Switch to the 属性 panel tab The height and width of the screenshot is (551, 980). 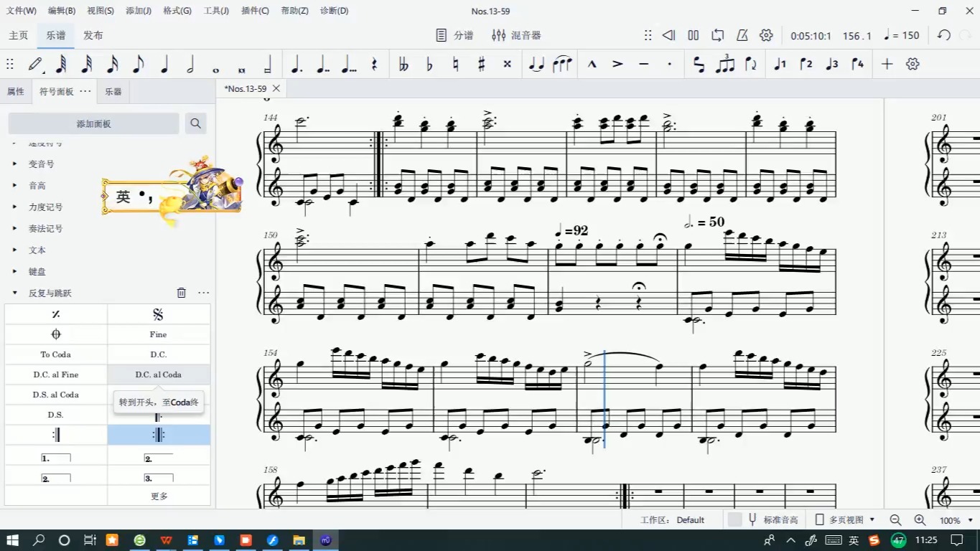(16, 92)
